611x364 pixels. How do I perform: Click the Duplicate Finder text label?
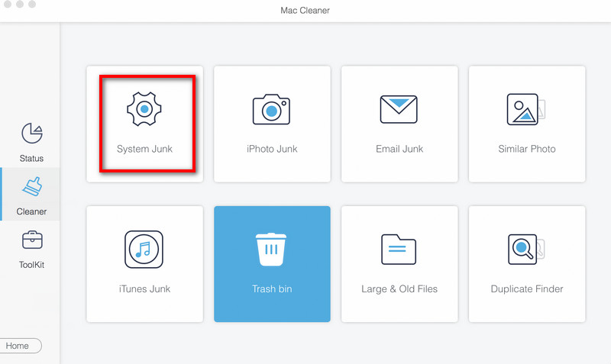point(526,289)
